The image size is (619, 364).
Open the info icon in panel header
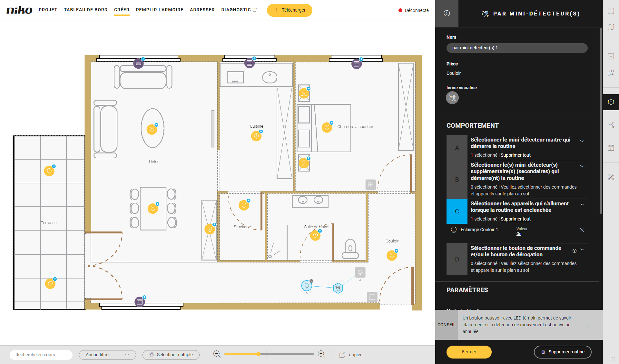coord(447,13)
